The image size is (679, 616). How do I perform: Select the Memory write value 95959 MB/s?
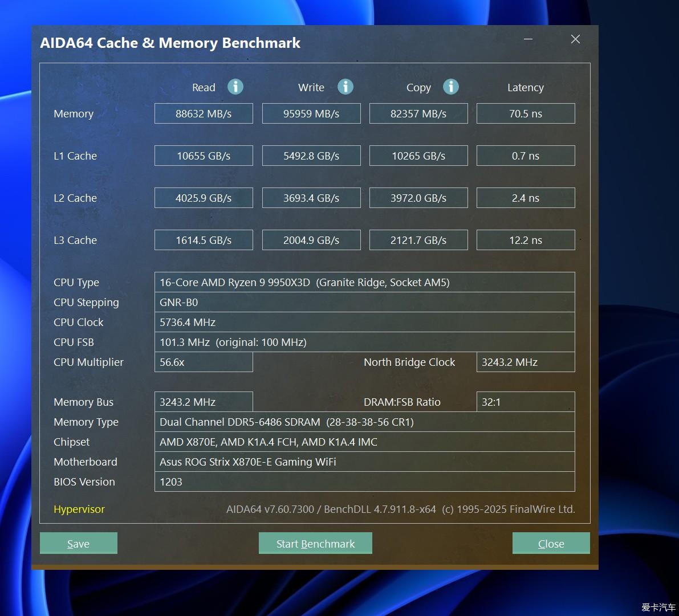(x=311, y=113)
